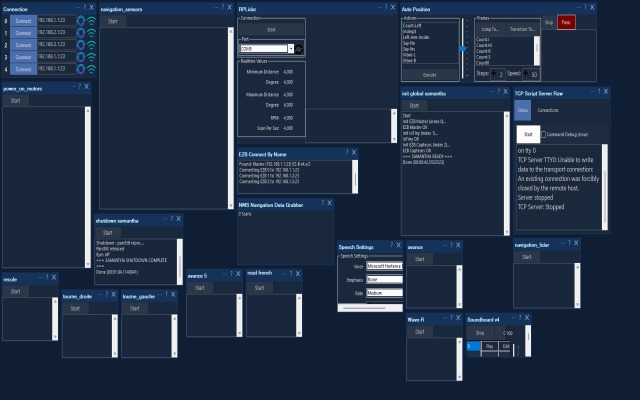
Task: Open the Emphasis dropdown in Speech Settings
Action: [384, 280]
